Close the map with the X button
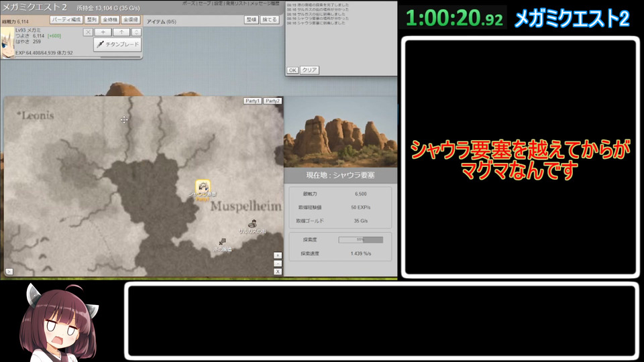This screenshot has width=644, height=362. [x=278, y=271]
